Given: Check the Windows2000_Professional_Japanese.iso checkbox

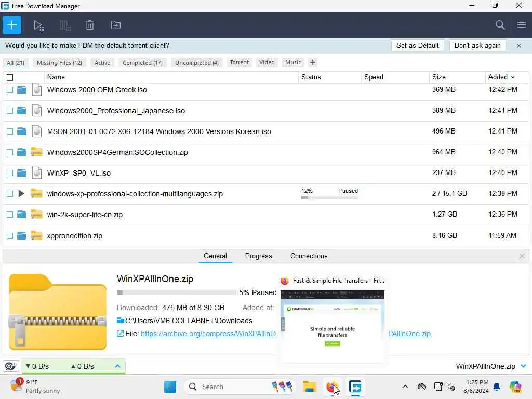Looking at the screenshot, I should click(10, 111).
